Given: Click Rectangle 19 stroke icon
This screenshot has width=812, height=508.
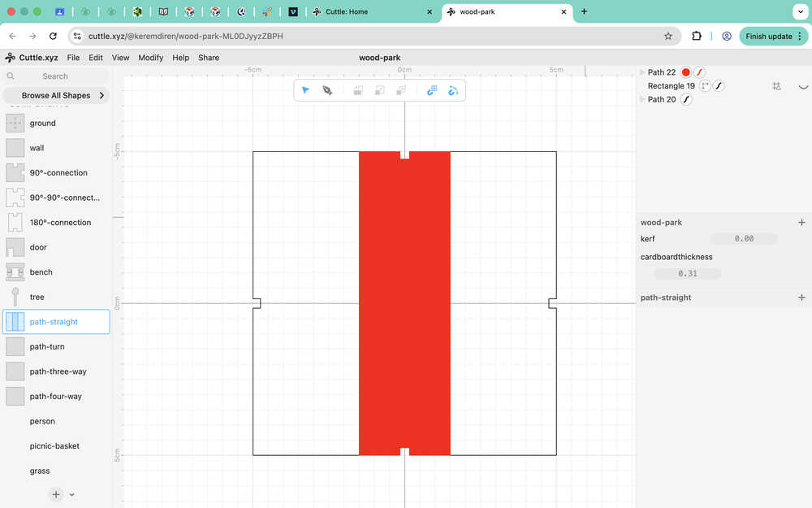Looking at the screenshot, I should point(719,86).
